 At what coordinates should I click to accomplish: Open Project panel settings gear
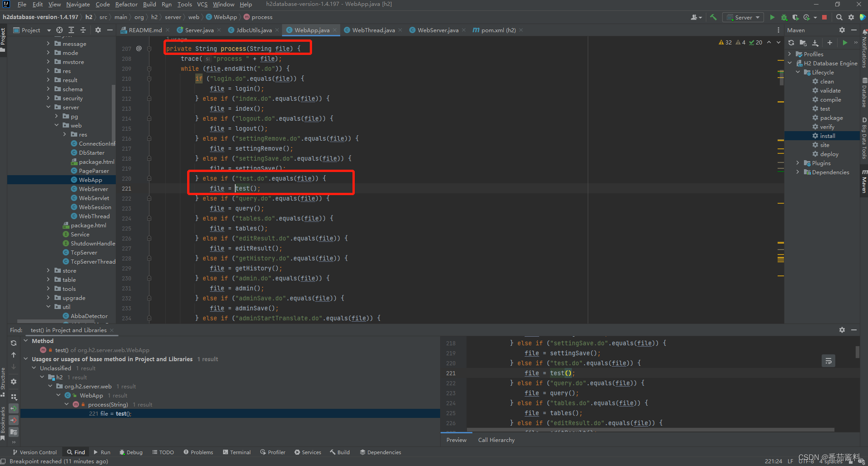pos(98,30)
